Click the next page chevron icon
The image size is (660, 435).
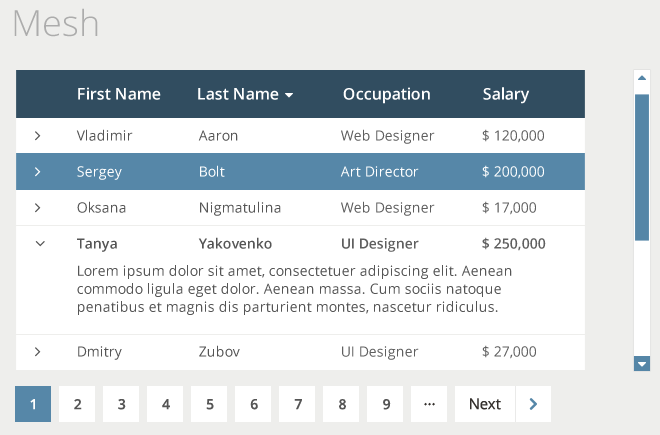pos(533,404)
